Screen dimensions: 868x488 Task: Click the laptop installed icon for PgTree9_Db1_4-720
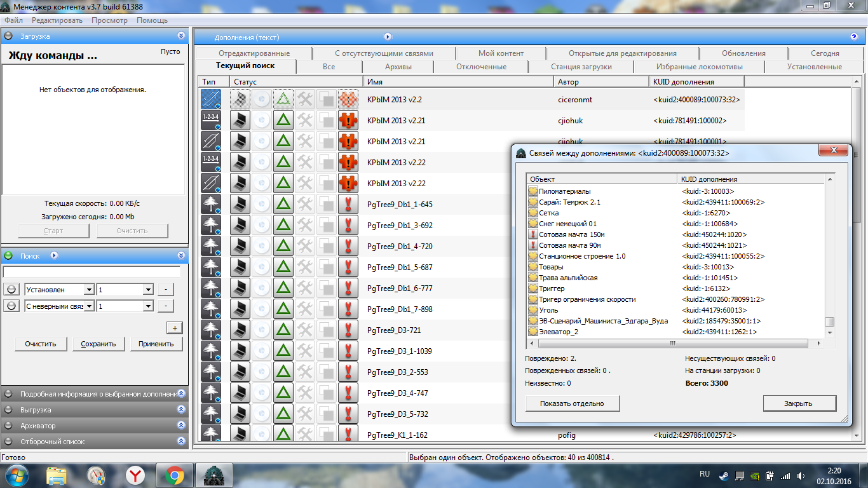click(x=240, y=246)
